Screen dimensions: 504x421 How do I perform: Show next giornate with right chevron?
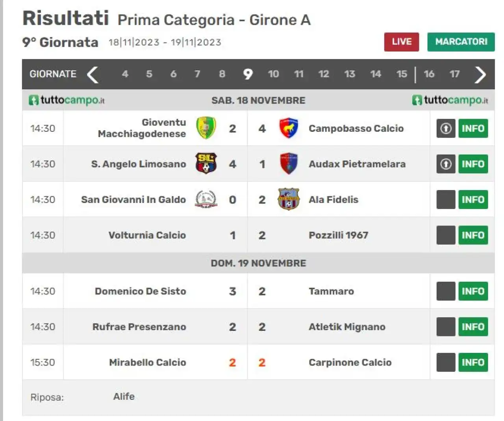(x=480, y=74)
